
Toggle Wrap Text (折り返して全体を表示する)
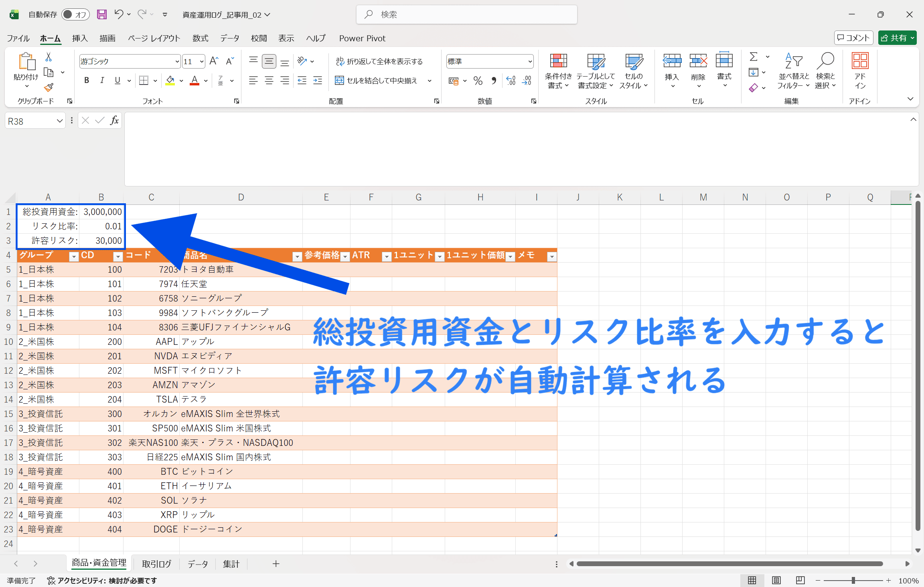(379, 61)
